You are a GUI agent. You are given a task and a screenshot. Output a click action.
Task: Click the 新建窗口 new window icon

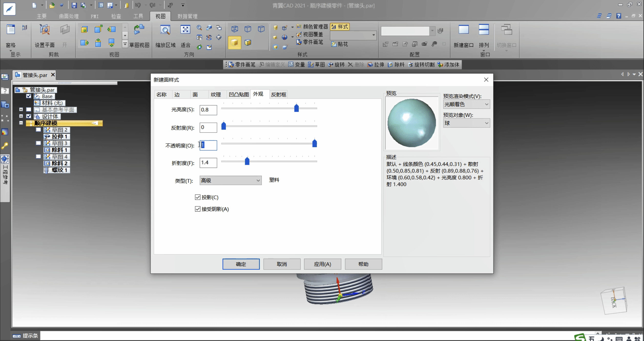click(463, 30)
